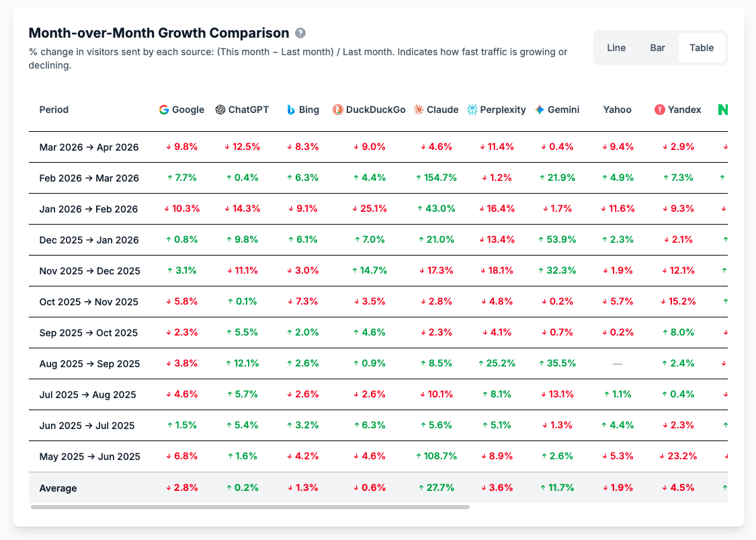Click the Claude starburst icon in header

[419, 110]
